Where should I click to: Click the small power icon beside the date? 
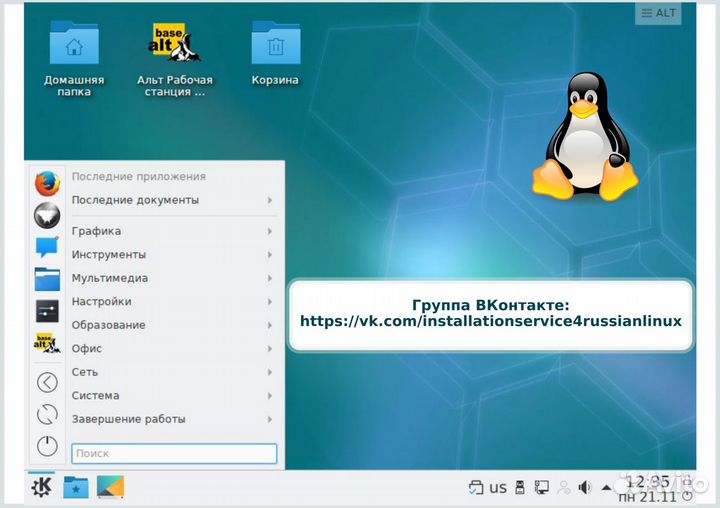tap(687, 496)
